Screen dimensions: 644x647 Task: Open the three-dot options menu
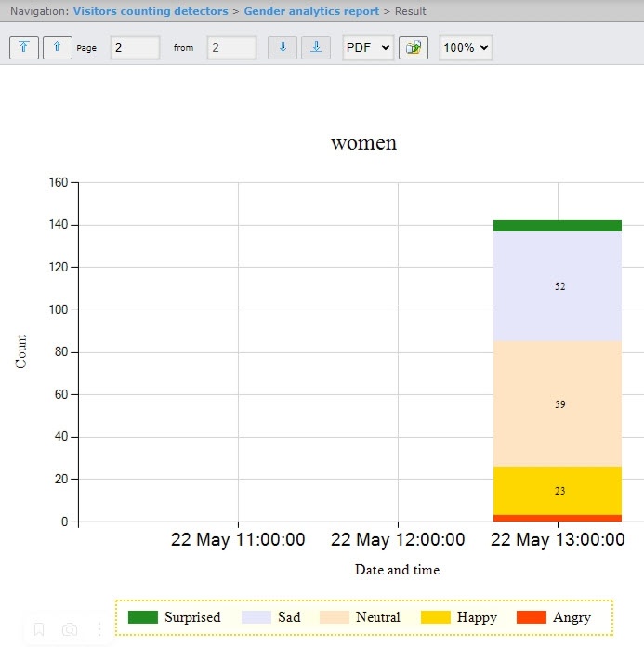pos(99,629)
